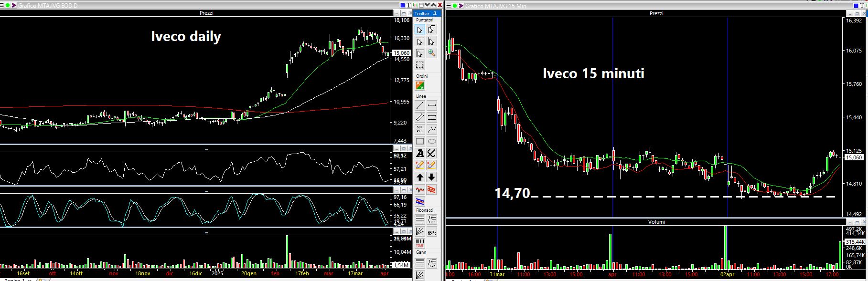Open the A/V orders tool
Screen dimensions: 868x281
pyautogui.click(x=419, y=86)
